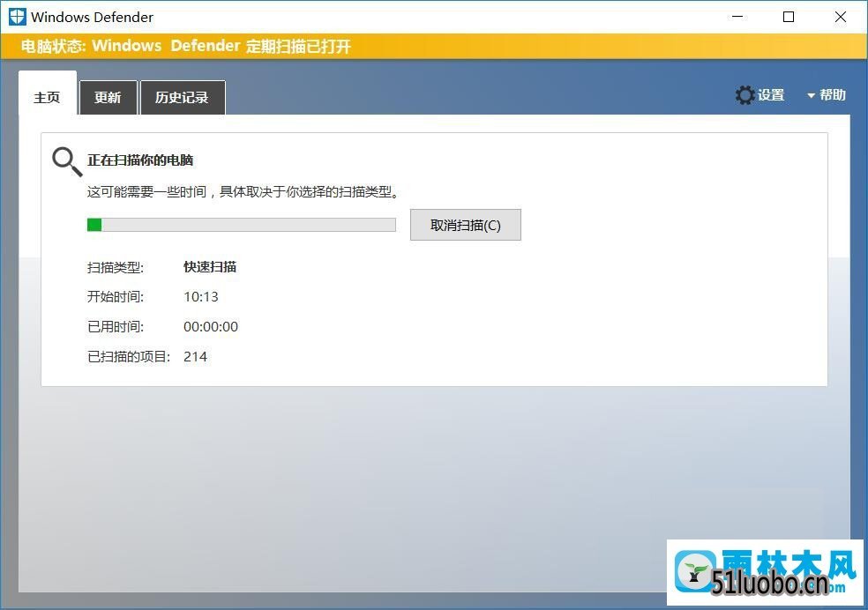Click the 正在扫描你的电脑 heading
This screenshot has height=610, width=868.
tap(140, 160)
